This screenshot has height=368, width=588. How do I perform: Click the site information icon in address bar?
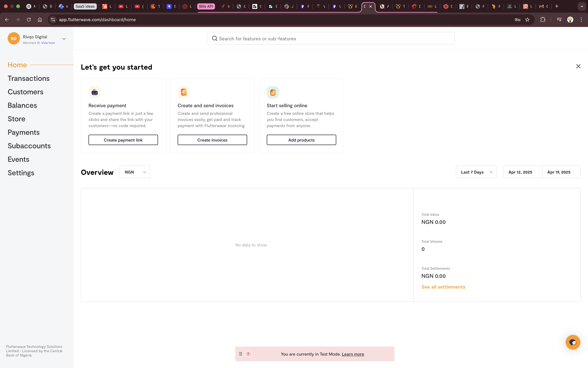[x=53, y=20]
